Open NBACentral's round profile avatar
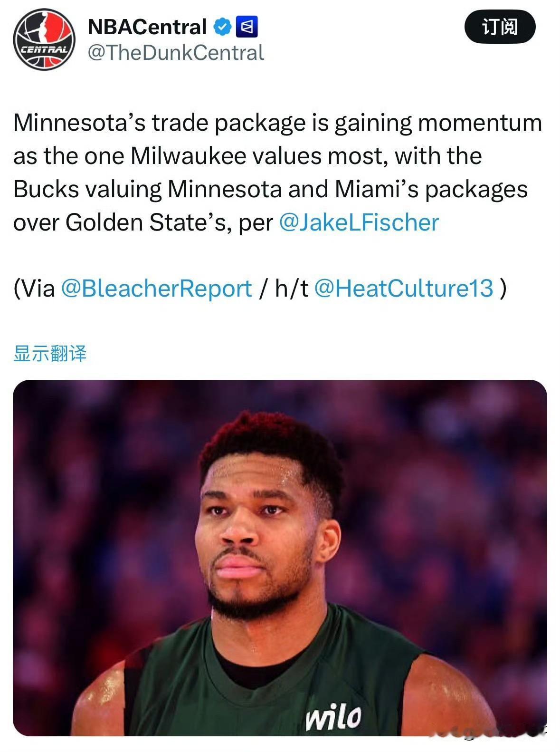 (x=44, y=40)
